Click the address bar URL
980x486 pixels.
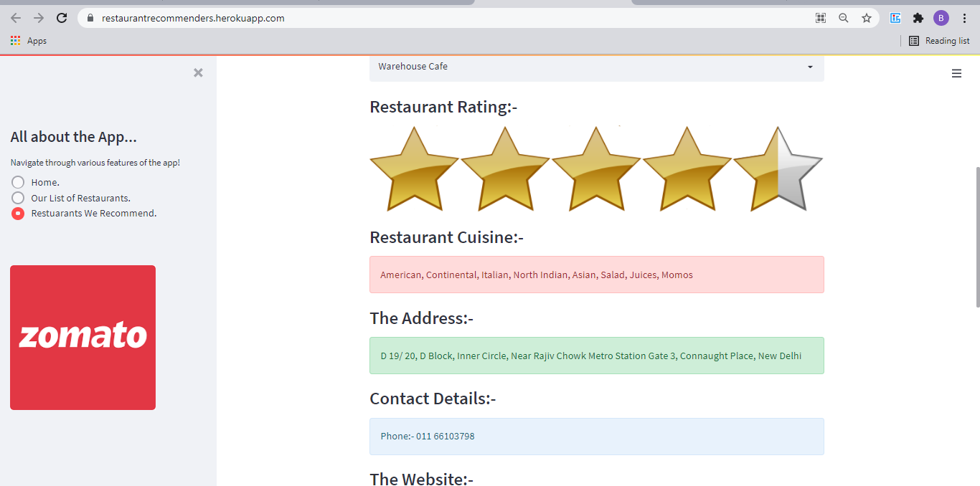pos(193,18)
